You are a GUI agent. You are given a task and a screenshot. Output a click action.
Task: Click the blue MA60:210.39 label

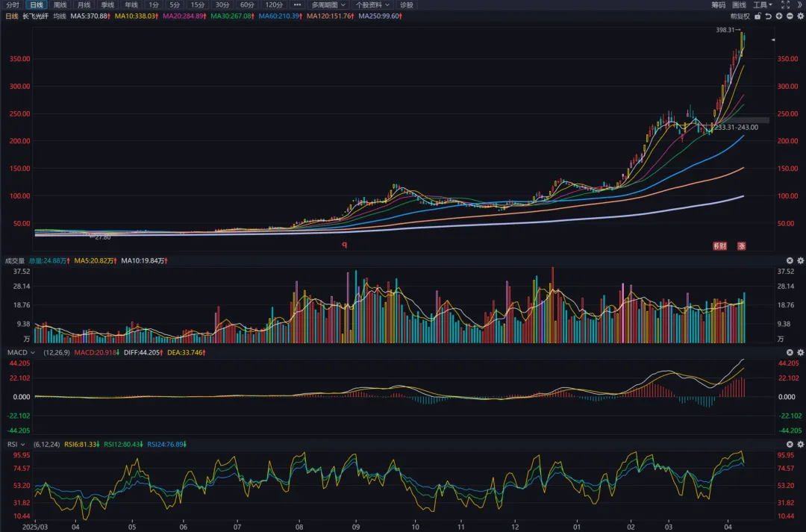[x=280, y=16]
